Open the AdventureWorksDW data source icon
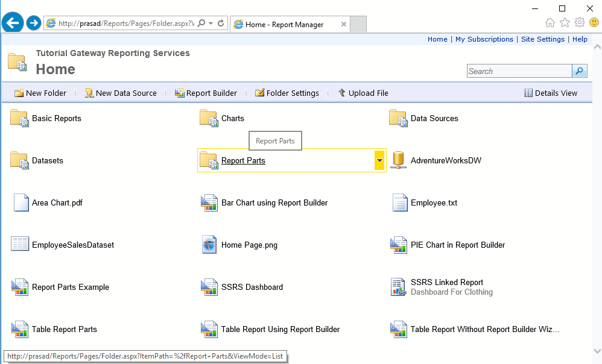 (x=398, y=160)
